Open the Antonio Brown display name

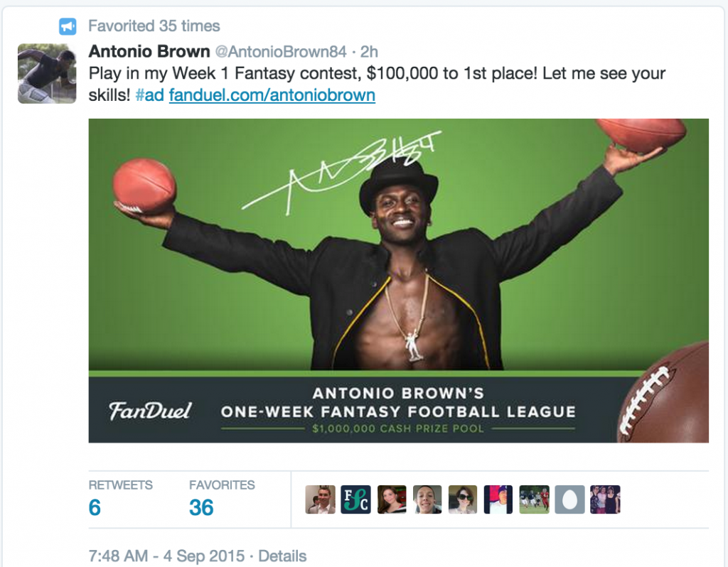[149, 51]
